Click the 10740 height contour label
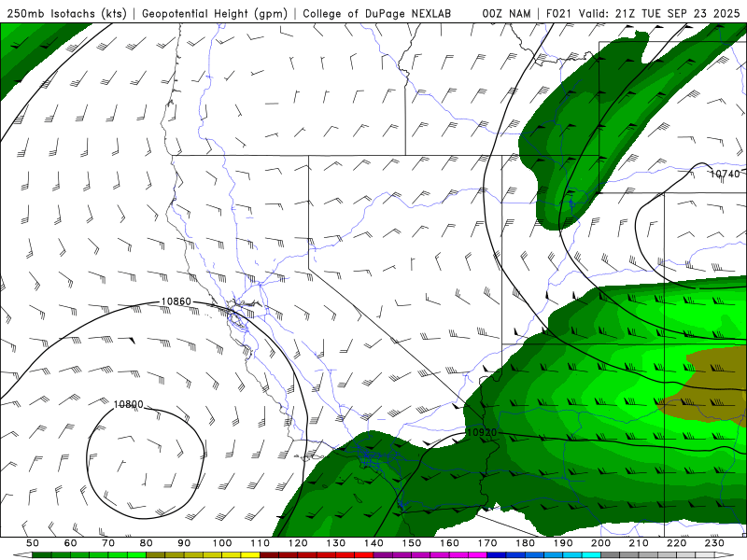The image size is (747, 560). [x=726, y=175]
